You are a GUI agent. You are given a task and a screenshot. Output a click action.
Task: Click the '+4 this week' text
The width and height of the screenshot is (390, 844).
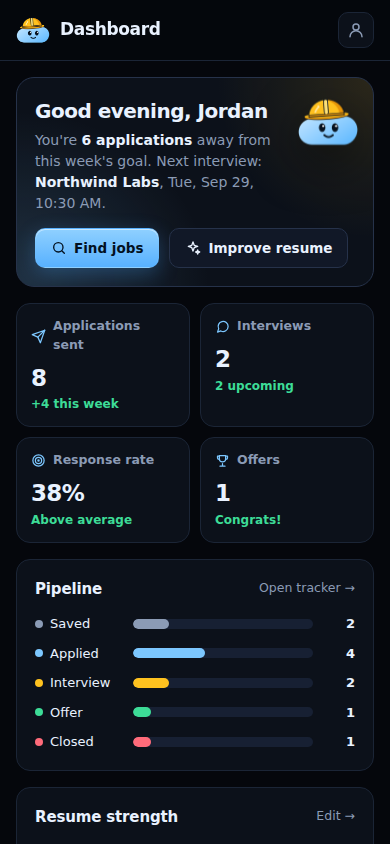pos(75,404)
